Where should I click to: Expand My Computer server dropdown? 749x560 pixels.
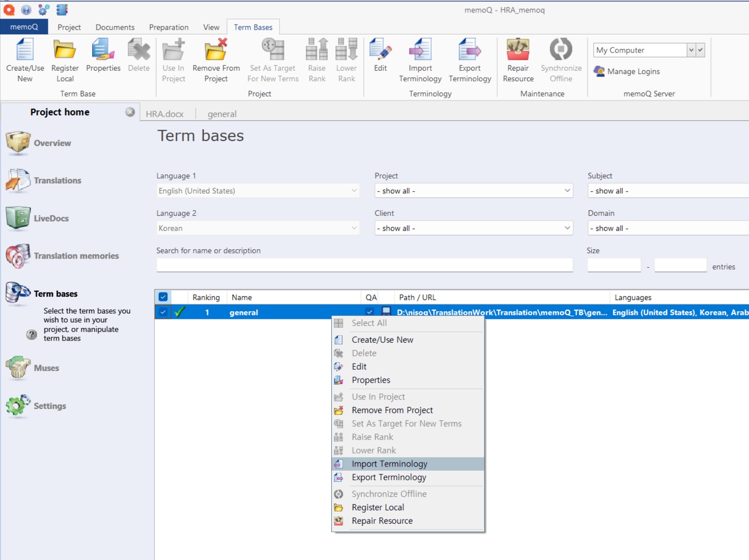691,50
